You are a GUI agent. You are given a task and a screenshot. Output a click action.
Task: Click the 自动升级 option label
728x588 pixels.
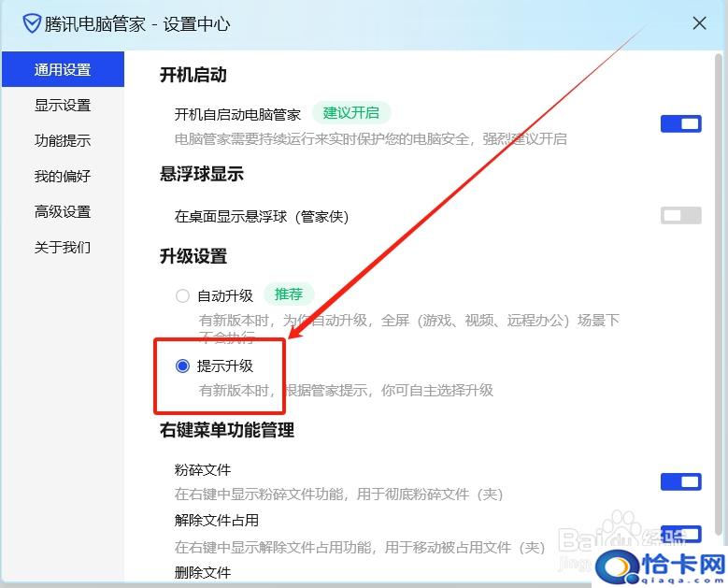click(x=225, y=295)
